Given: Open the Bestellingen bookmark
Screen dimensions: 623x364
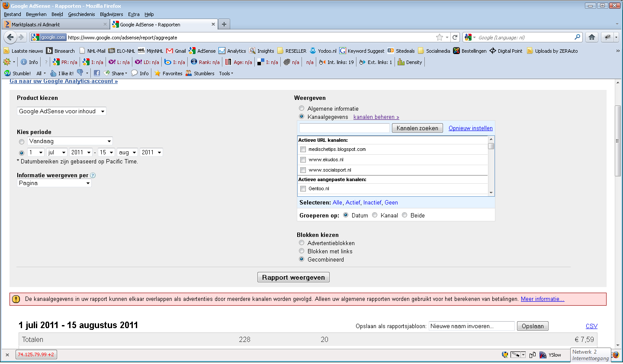Looking at the screenshot, I should pyautogui.click(x=469, y=51).
